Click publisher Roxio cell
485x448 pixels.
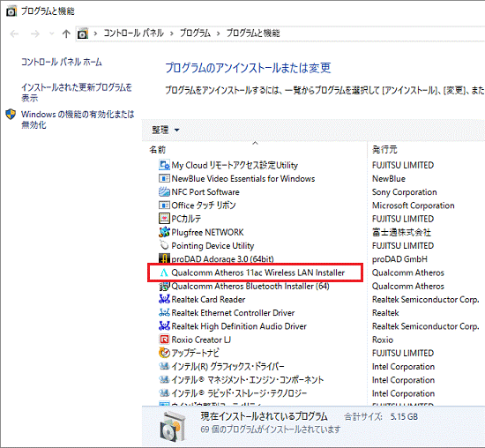[383, 340]
